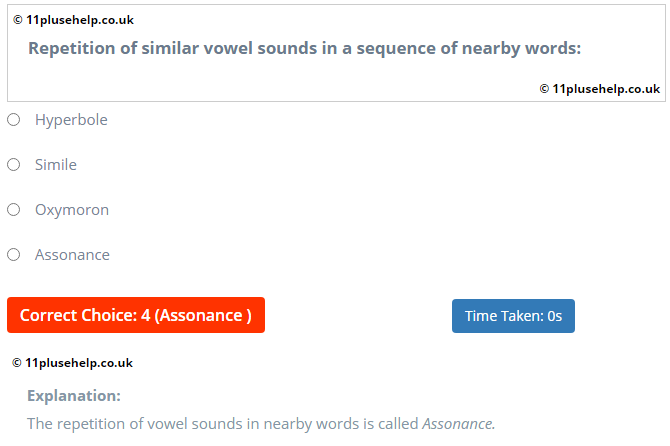Pick the Oxymoron radio button
This screenshot has height=446, width=670.
13,210
